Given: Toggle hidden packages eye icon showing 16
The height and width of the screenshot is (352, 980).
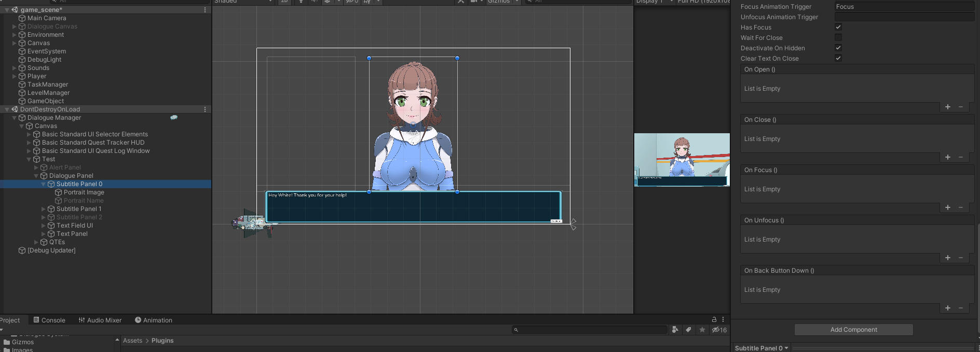Looking at the screenshot, I should (x=719, y=330).
